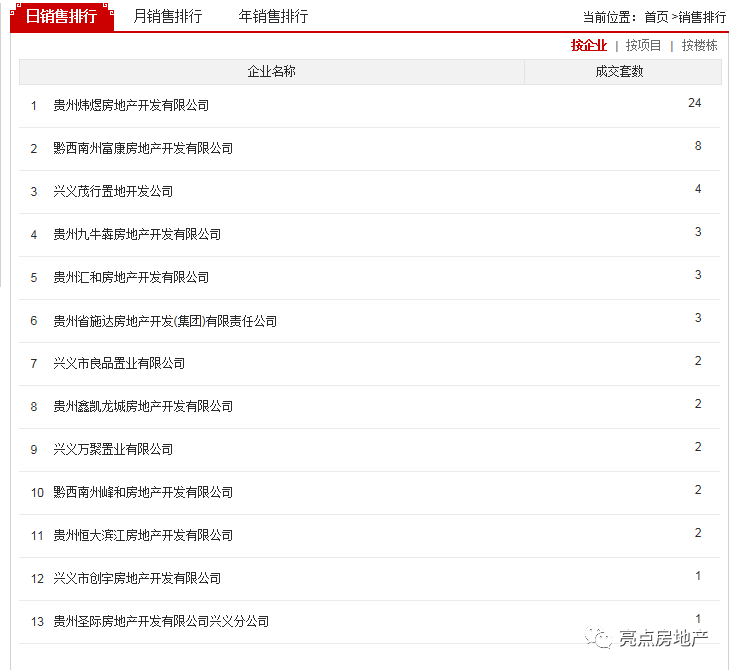Filter ranking 按企业
The image size is (732, 670).
click(x=589, y=45)
